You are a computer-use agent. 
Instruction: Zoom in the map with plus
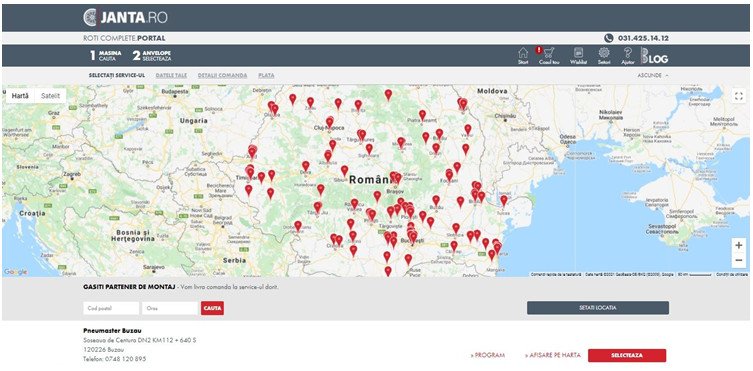(x=739, y=245)
